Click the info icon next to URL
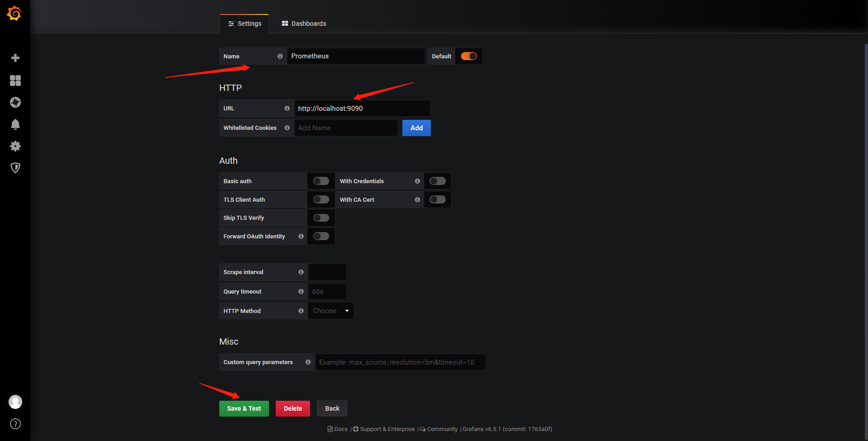 pos(287,109)
